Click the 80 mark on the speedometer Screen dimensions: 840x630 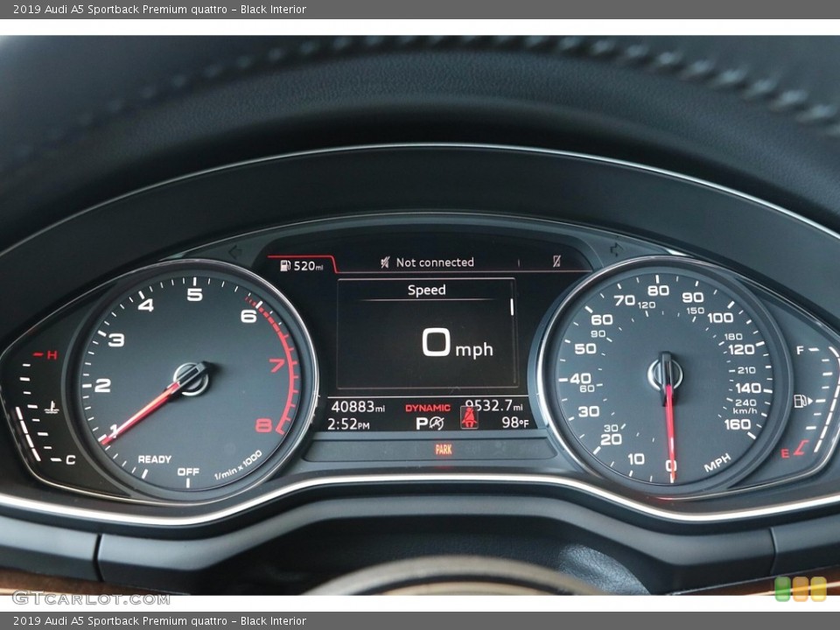click(x=658, y=290)
